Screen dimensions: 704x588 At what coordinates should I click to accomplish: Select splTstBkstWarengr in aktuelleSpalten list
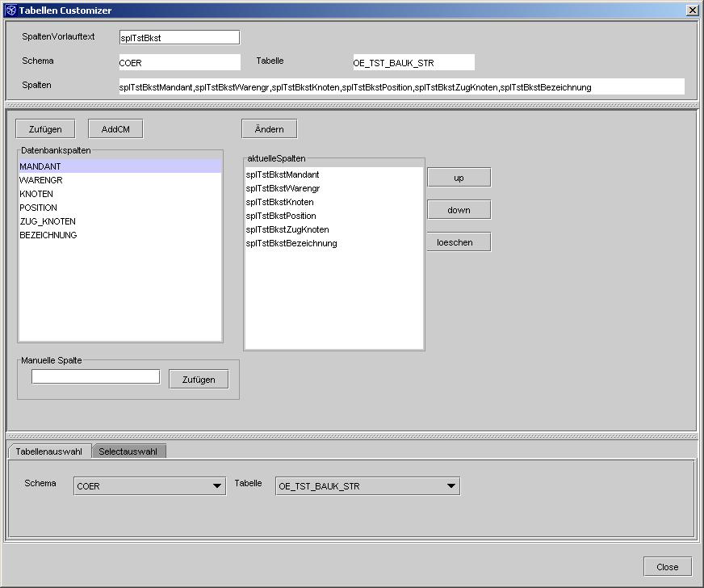point(334,188)
